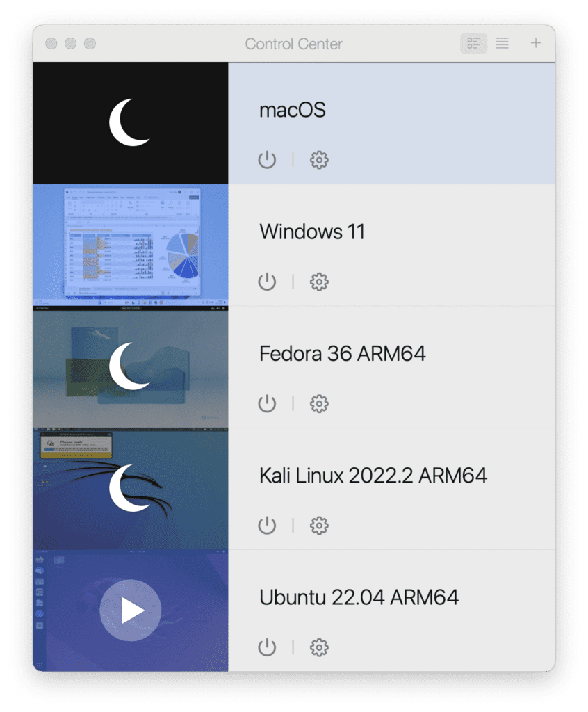This screenshot has width=588, height=712.
Task: Open Ubuntu 22.04 settings gear
Action: [319, 647]
